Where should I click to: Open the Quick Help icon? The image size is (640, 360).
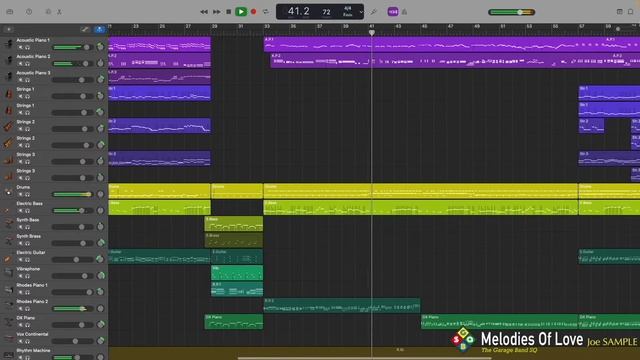point(29,12)
